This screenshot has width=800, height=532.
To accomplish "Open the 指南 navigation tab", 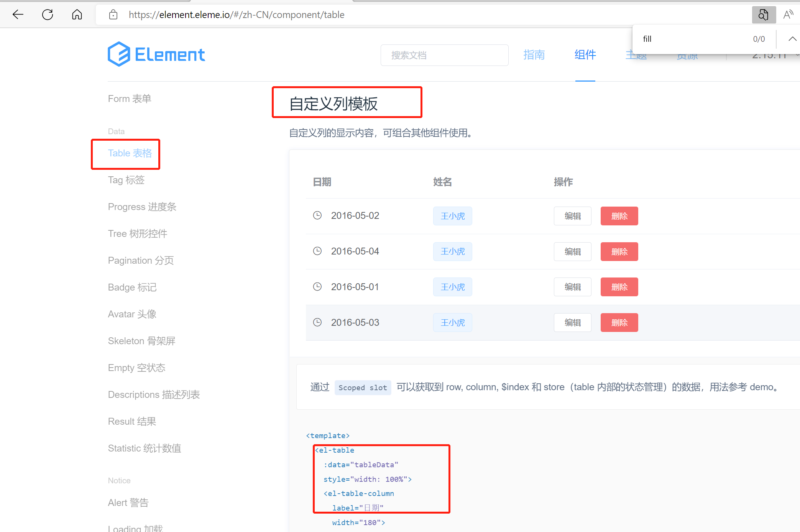I will 534,55.
